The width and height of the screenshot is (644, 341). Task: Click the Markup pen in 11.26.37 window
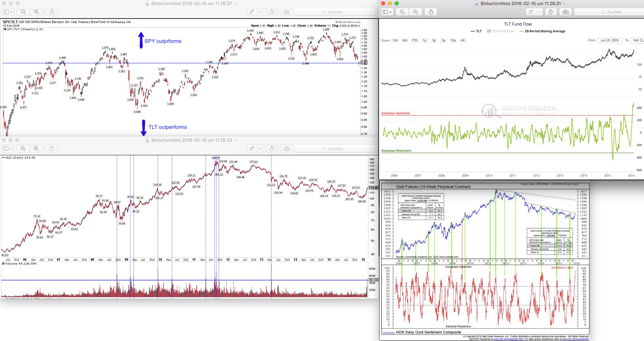pyautogui.click(x=252, y=12)
